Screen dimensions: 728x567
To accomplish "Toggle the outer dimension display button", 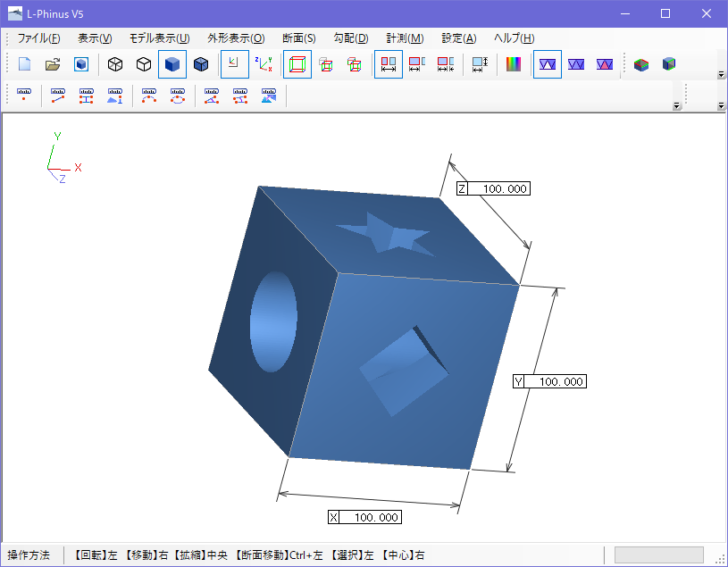I will 389,64.
